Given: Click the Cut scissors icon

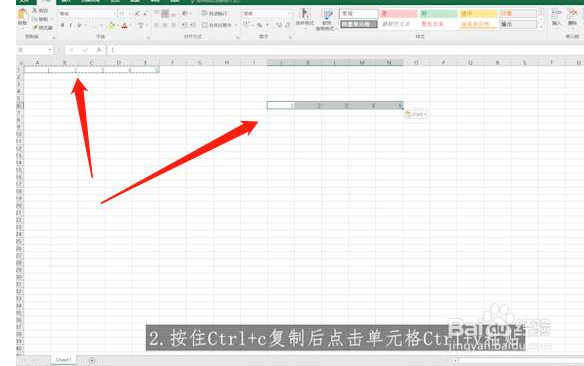Looking at the screenshot, I should point(35,10).
